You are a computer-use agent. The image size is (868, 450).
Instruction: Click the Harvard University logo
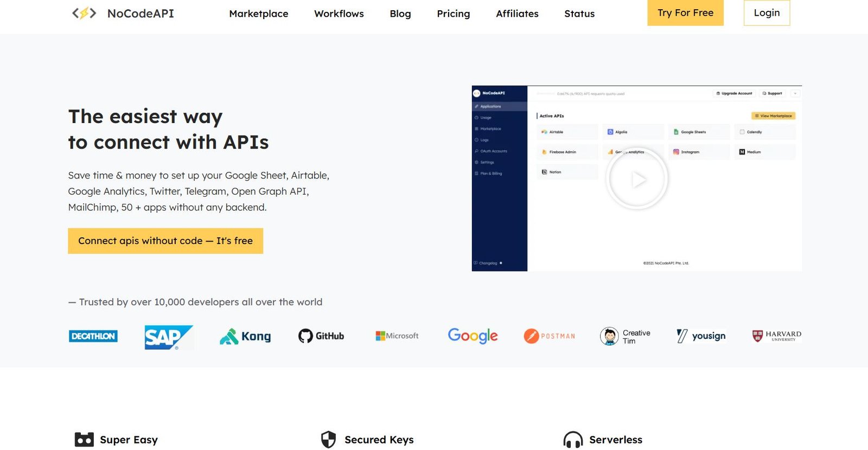777,336
